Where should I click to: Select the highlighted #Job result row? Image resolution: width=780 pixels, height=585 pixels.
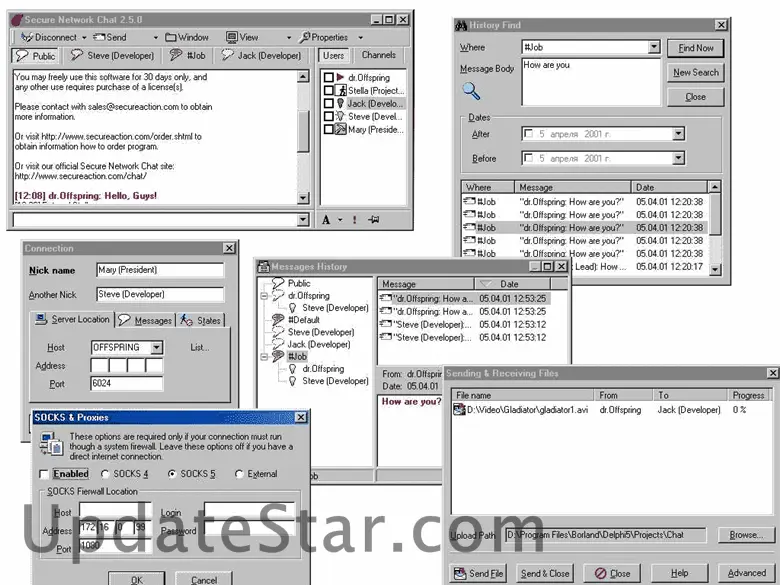click(x=585, y=228)
